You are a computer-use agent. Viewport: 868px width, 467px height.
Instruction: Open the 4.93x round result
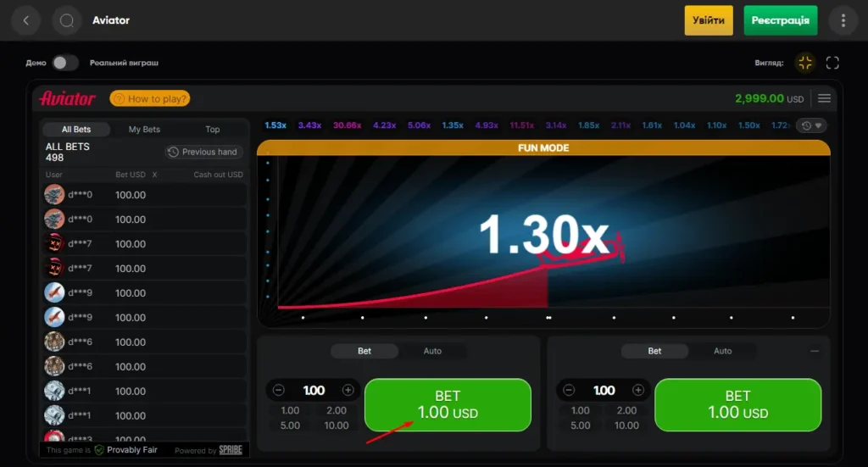(487, 125)
